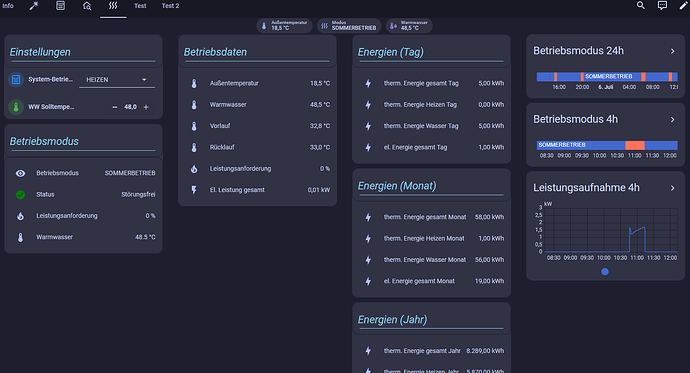Click the 58,00 kWh Monat value
The height and width of the screenshot is (373, 690).
[489, 217]
